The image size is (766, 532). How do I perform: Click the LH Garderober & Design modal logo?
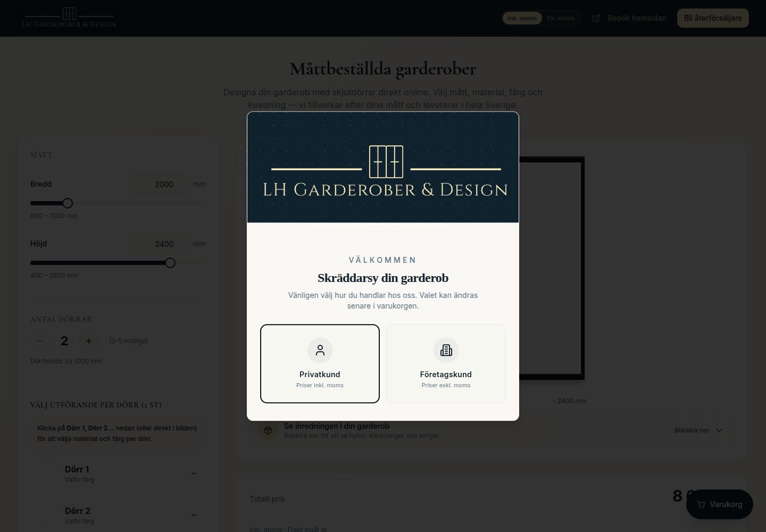pos(386,171)
